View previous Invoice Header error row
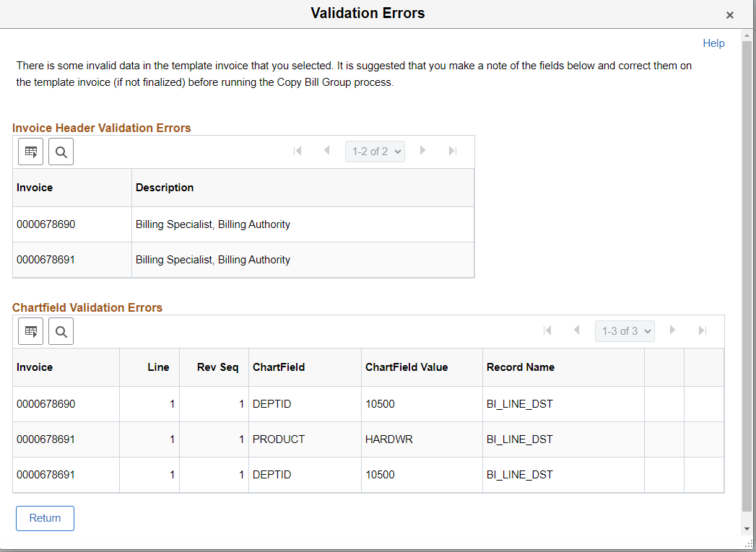756x552 pixels. (326, 151)
